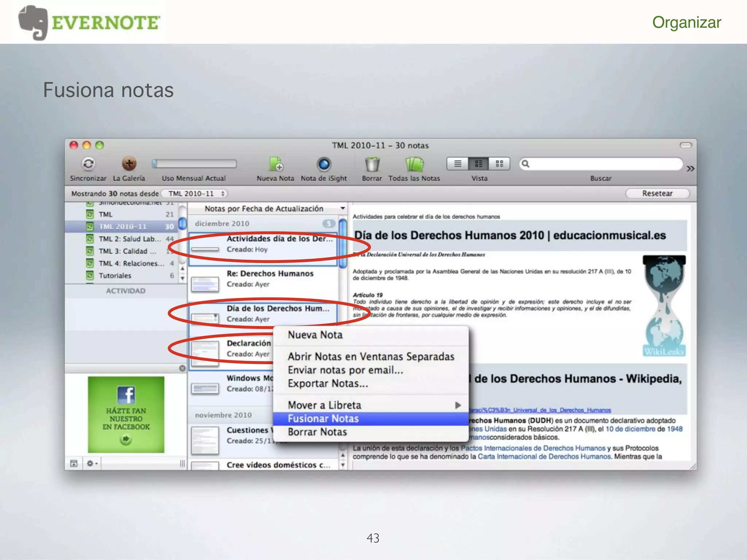Image resolution: width=747 pixels, height=560 pixels.
Task: Open the 10 de diciembre link
Action: [x=630, y=429]
